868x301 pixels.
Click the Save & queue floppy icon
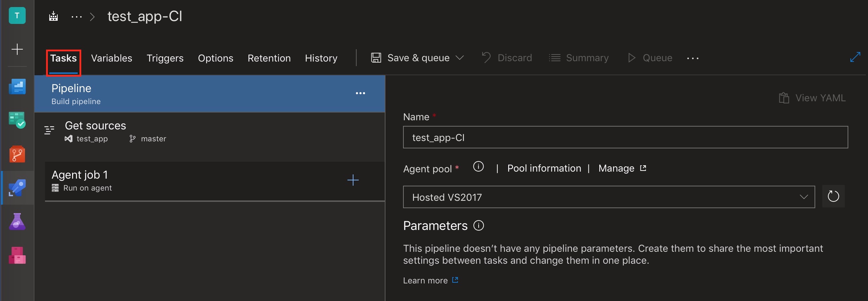point(376,58)
